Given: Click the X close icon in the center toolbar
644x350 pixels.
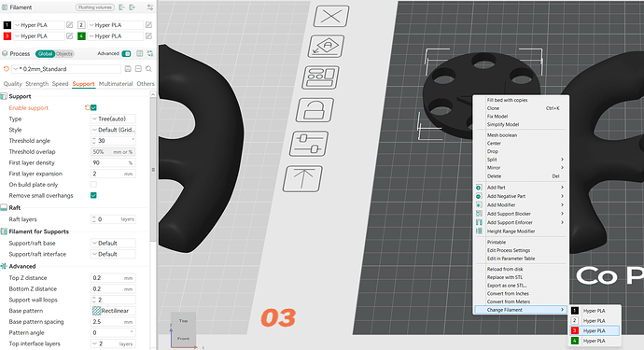Looking at the screenshot, I should [x=331, y=17].
